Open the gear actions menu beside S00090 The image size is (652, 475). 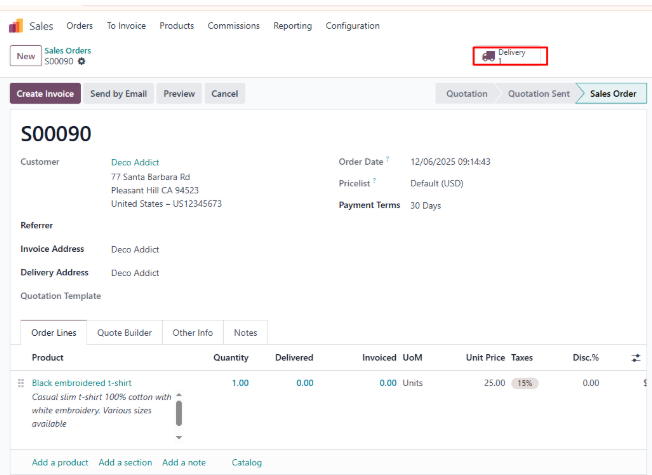[82, 62]
